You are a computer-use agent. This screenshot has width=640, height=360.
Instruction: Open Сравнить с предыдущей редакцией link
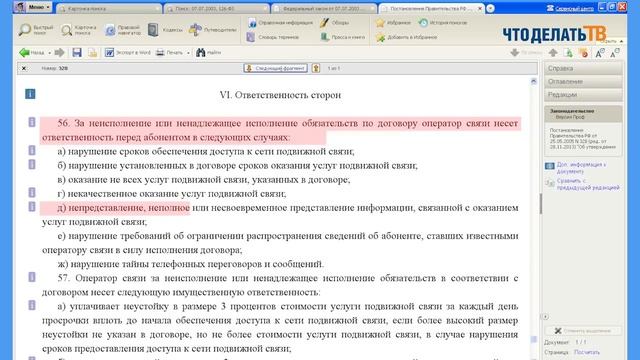[588, 184]
